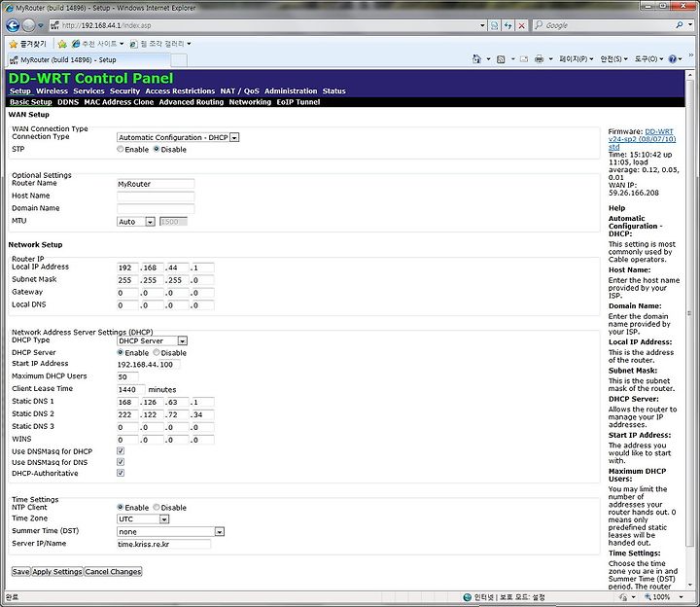
Task: Toggle Use DNSMasq for DHCP checkbox
Action: 121,451
